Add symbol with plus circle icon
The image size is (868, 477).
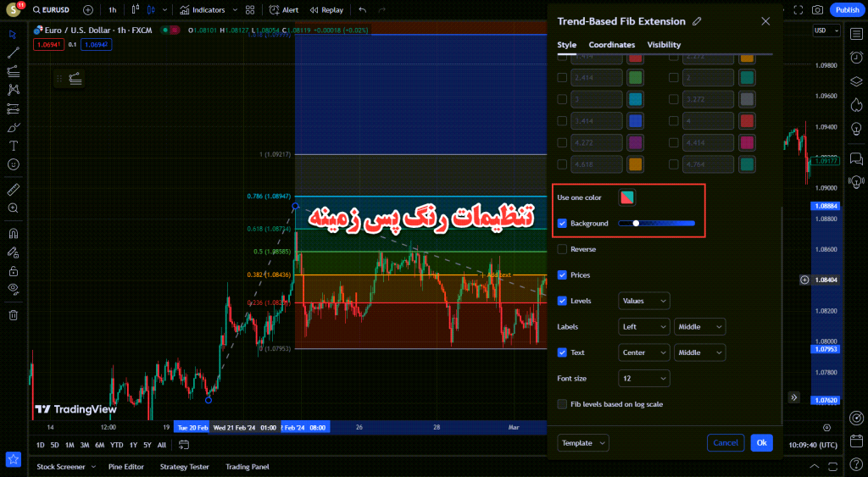pos(87,10)
